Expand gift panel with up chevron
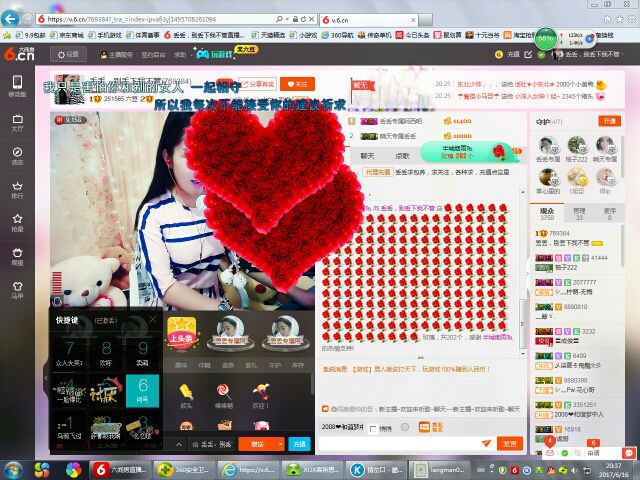Screen dimensions: 640x480 coord(179,444)
